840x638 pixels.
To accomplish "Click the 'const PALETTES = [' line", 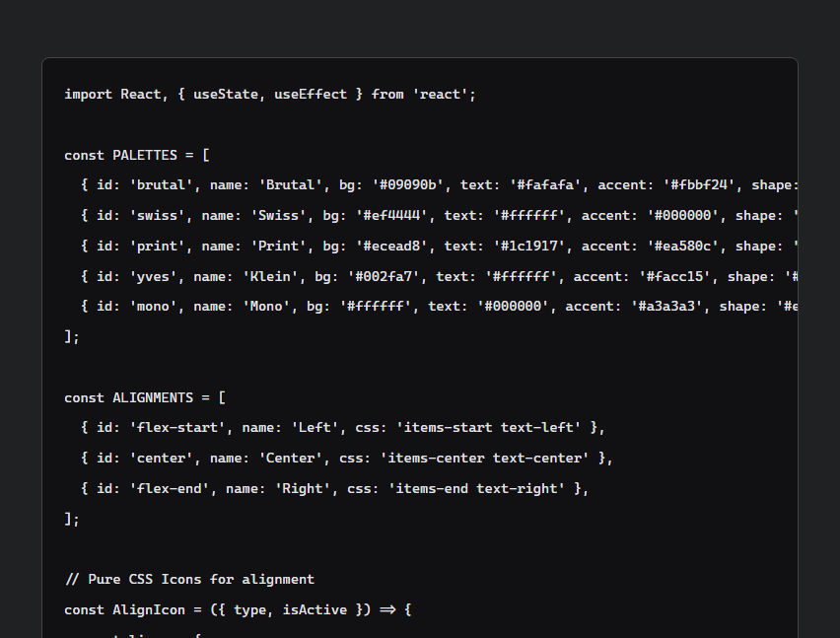I will pyautogui.click(x=137, y=156).
